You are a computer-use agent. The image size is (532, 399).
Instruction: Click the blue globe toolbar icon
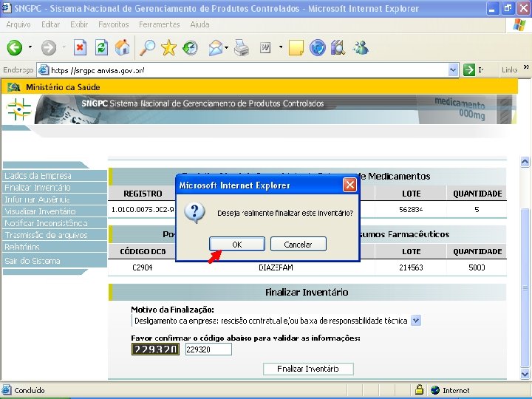[317, 47]
